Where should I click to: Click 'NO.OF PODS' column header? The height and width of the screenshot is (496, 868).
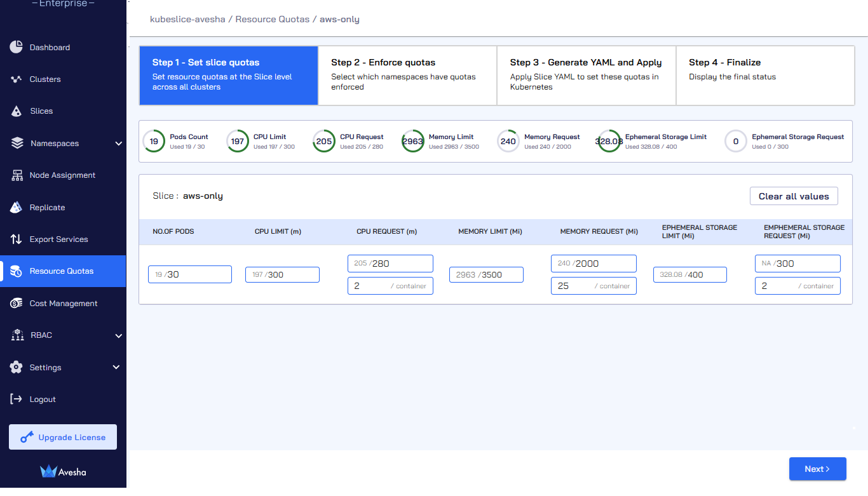[173, 231]
